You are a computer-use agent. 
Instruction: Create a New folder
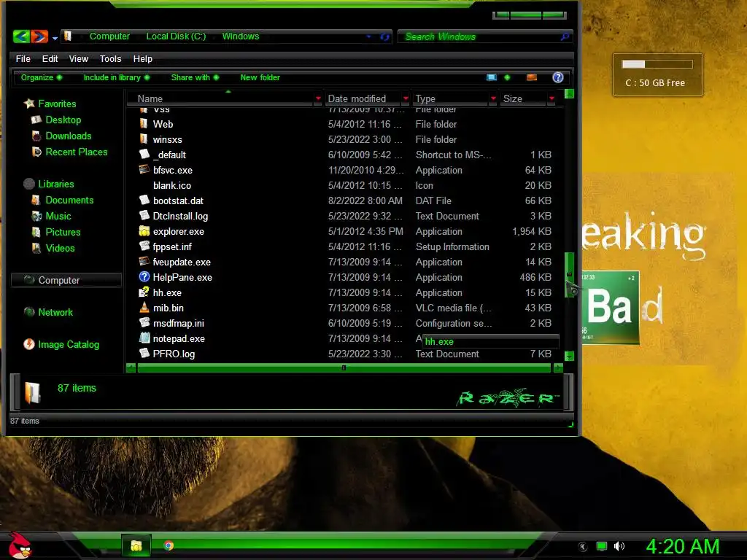pos(260,77)
